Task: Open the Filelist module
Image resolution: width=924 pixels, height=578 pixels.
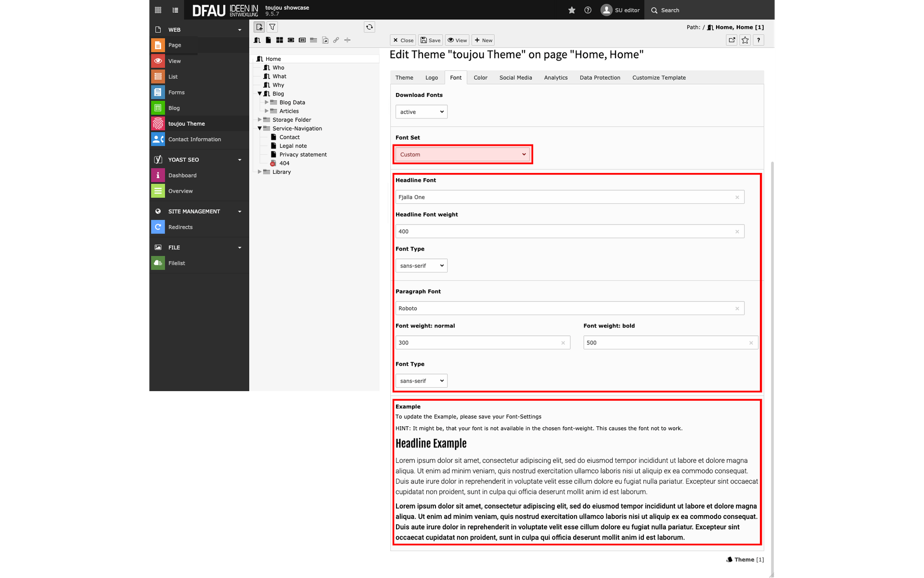Action: click(176, 263)
